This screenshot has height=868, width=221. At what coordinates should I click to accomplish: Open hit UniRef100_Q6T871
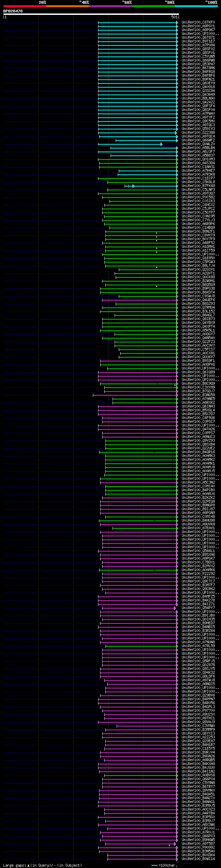(198, 37)
